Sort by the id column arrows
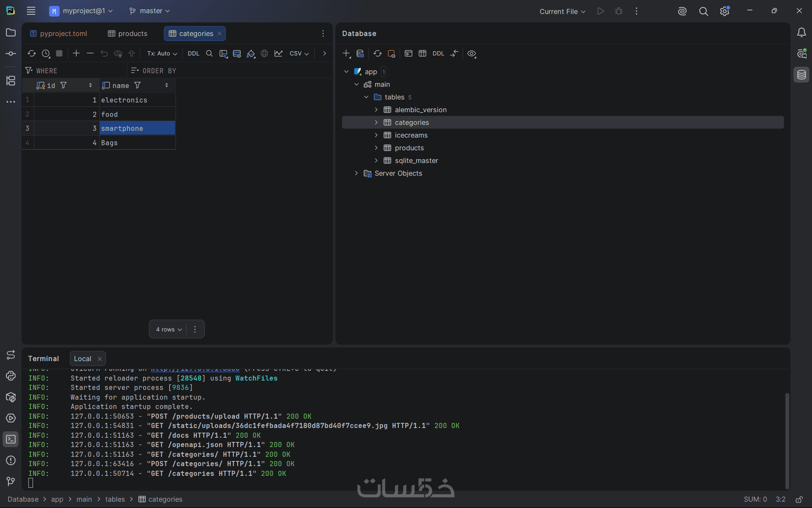 (91, 85)
